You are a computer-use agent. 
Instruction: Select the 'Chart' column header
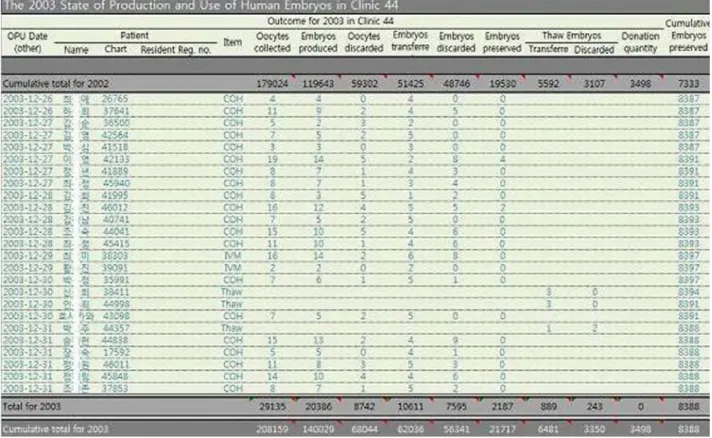coord(115,49)
